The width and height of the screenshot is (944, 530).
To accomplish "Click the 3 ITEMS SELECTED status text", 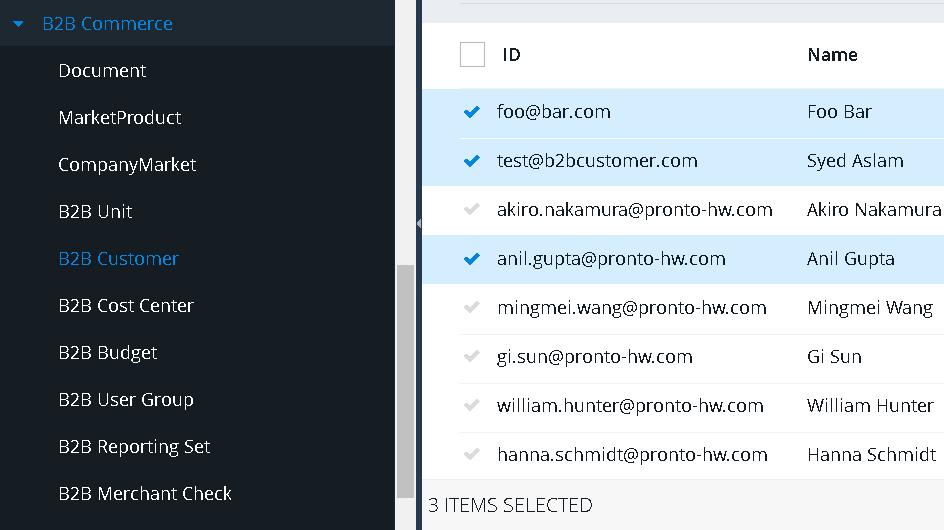I will 510,505.
